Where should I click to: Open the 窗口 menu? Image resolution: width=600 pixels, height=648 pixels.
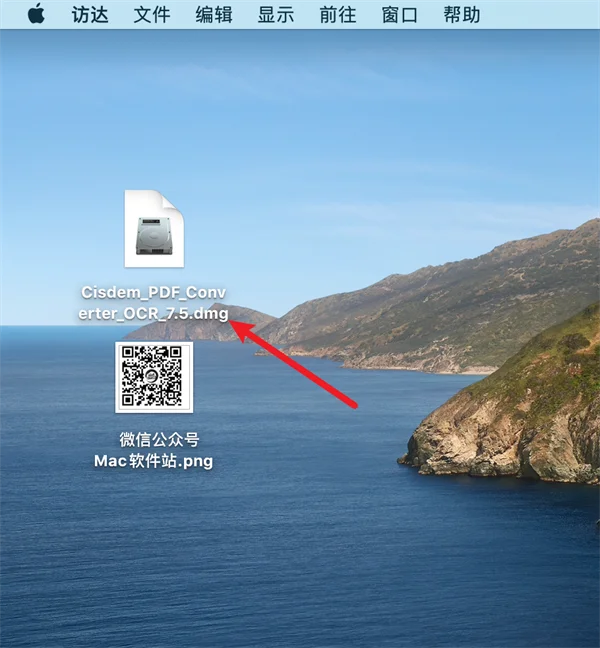400,15
